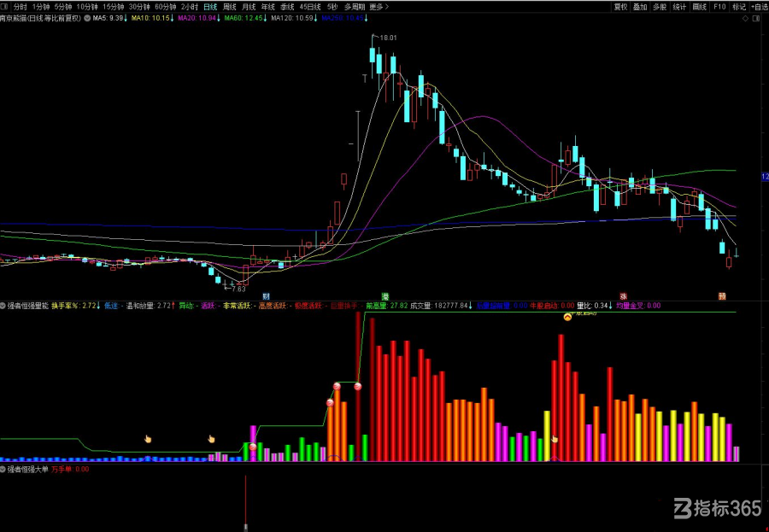Open F10 company information
The height and width of the screenshot is (532, 769).
tap(719, 7)
